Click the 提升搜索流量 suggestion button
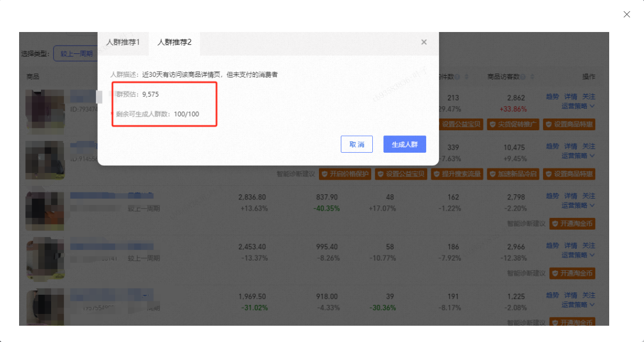The image size is (644, 342). 456,174
